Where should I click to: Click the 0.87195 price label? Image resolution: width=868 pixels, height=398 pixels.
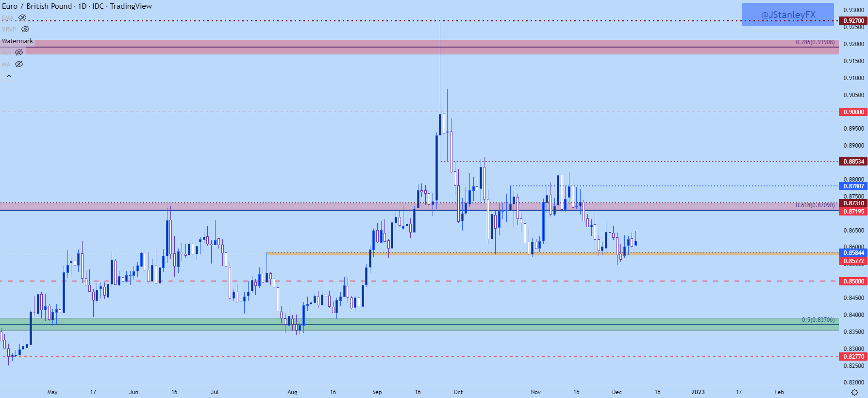click(853, 212)
